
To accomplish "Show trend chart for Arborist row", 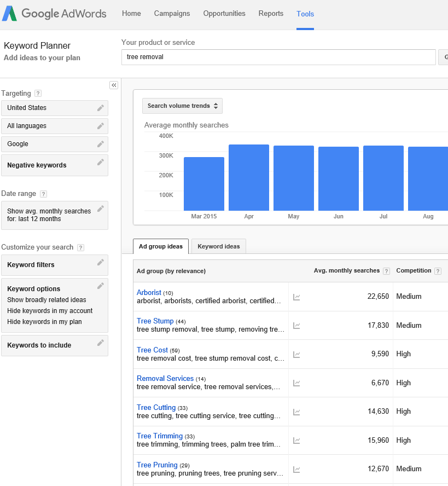I will (x=296, y=297).
